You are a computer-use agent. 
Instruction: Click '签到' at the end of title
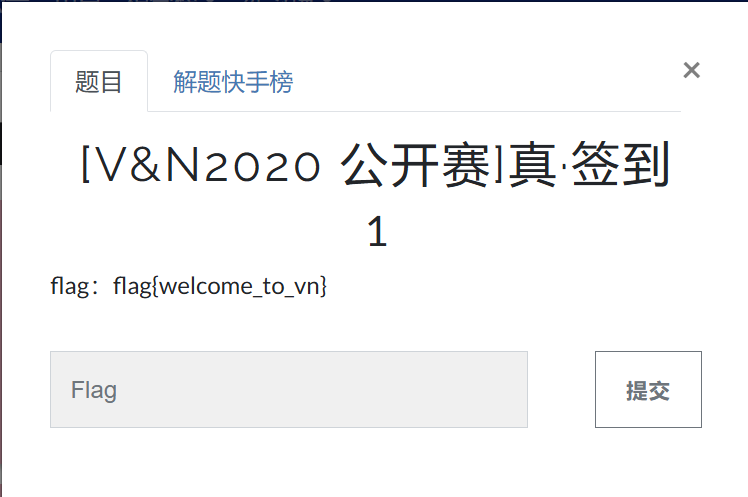click(x=621, y=165)
